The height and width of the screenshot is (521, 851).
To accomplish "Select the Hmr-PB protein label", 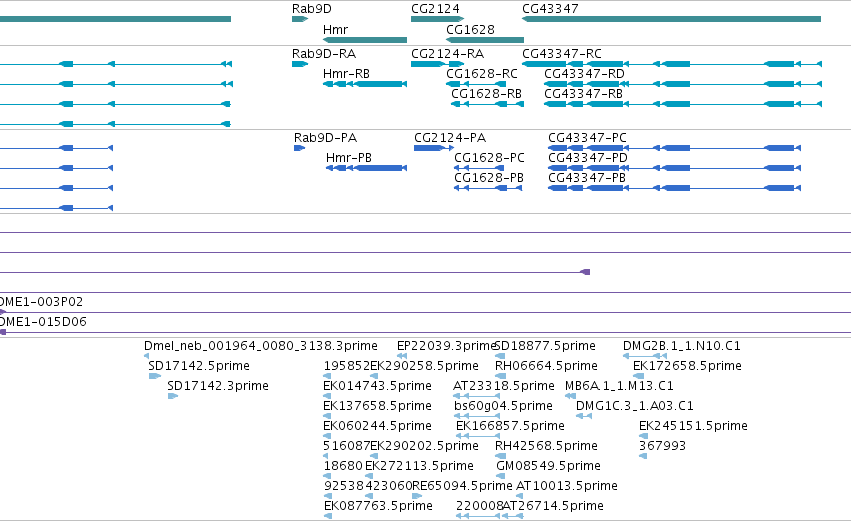I will click(x=349, y=158).
